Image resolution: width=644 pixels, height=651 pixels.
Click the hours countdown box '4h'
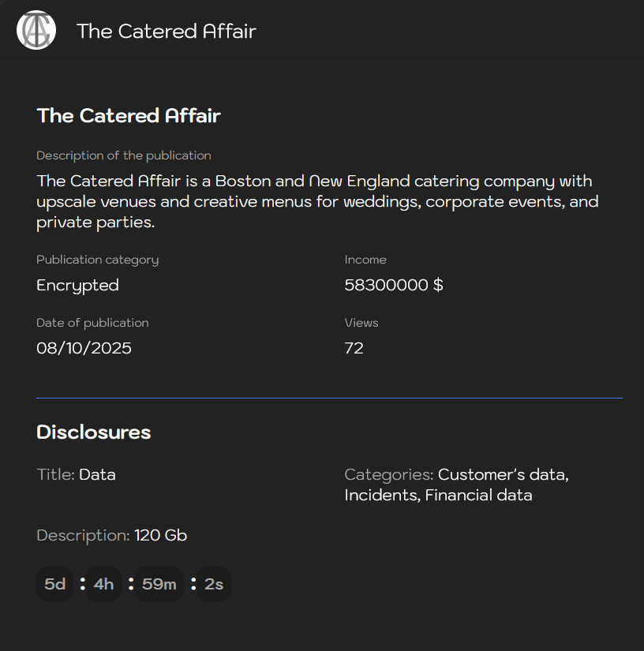103,584
